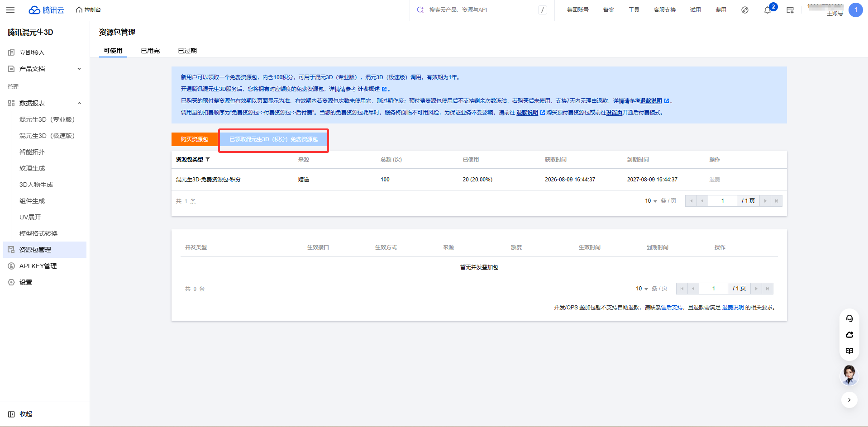Go to first page of resource table

[x=691, y=201]
